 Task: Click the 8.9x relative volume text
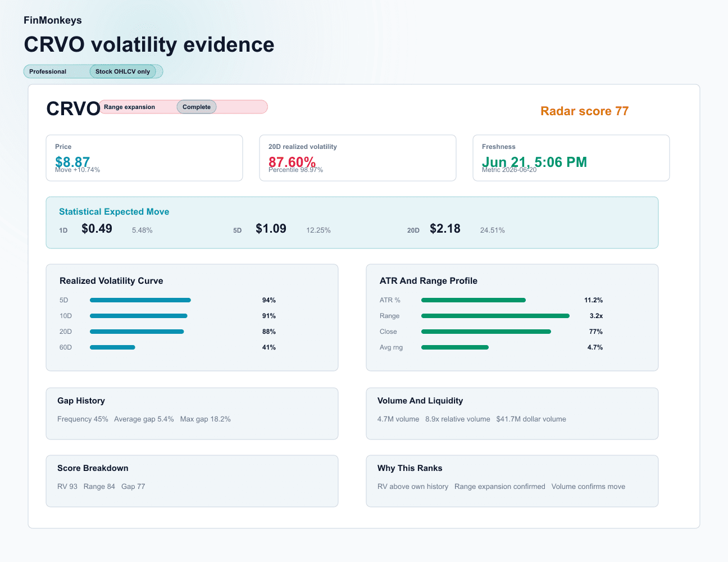tap(458, 419)
